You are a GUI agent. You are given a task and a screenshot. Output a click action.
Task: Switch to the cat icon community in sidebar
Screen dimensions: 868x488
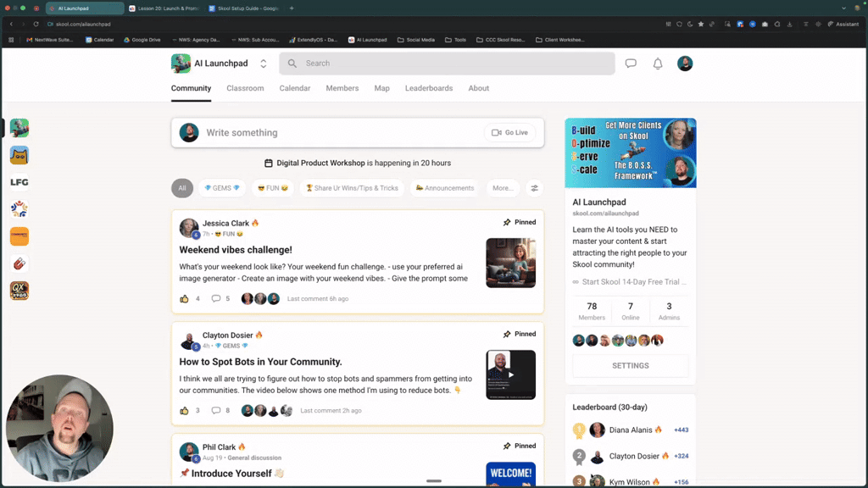[x=19, y=156]
